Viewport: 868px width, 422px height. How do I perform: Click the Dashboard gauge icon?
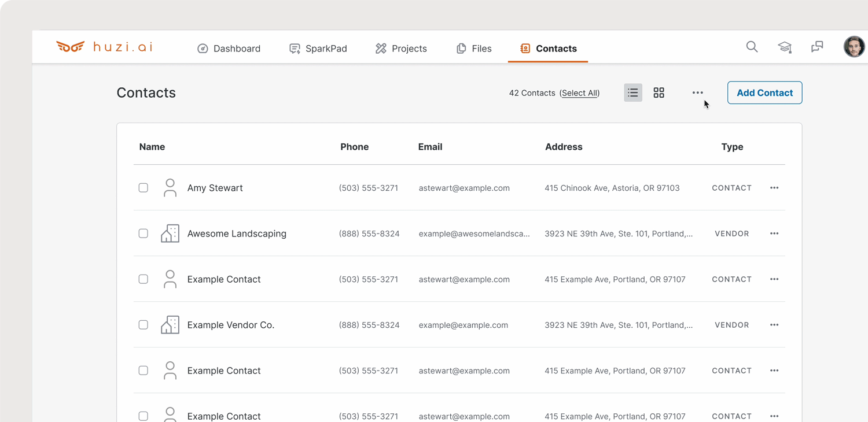(x=203, y=49)
